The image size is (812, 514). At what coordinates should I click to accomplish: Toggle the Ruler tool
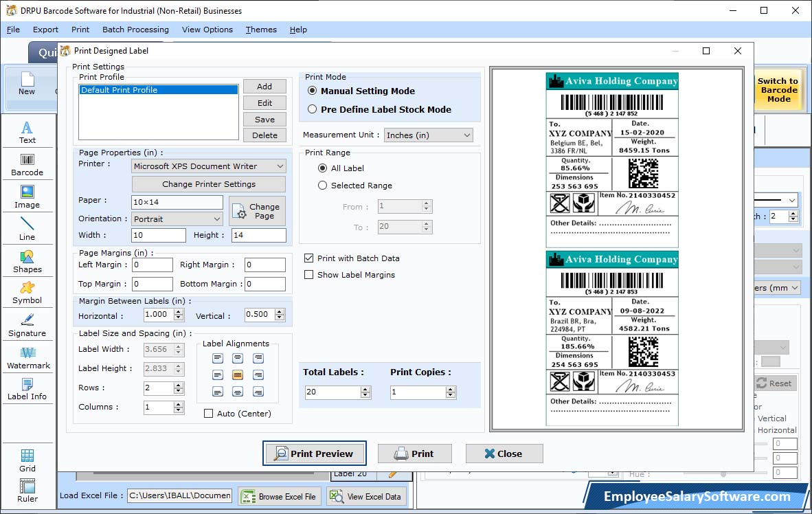coord(27,491)
